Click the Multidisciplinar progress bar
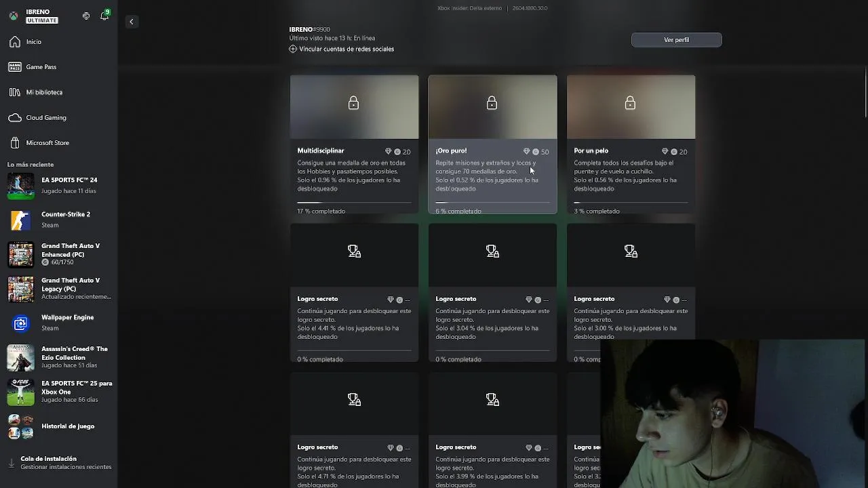 pos(354,202)
